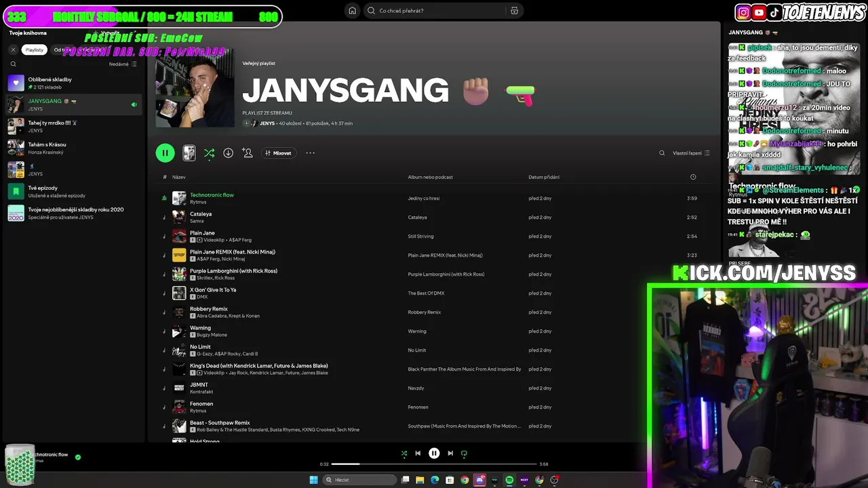The width and height of the screenshot is (868, 488).
Task: Click Název column header
Action: [178, 177]
